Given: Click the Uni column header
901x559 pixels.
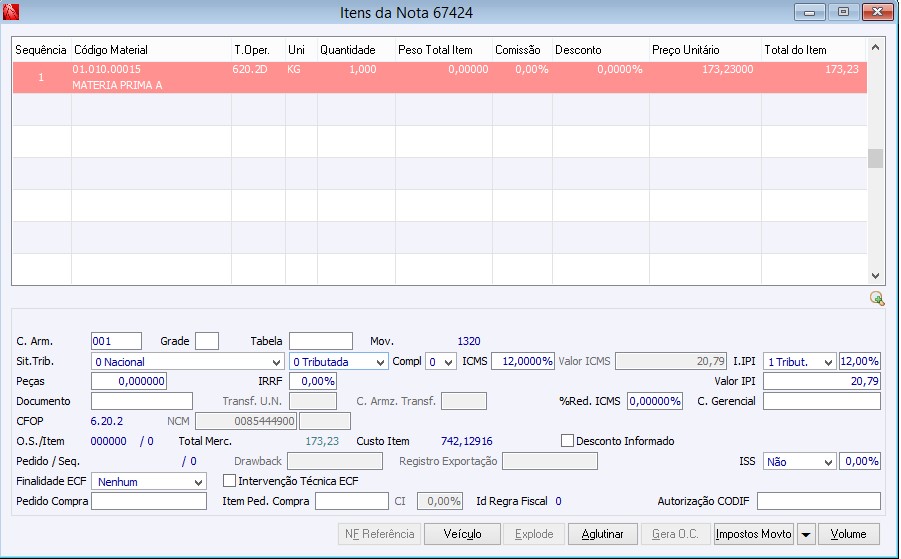Looking at the screenshot, I should [301, 50].
